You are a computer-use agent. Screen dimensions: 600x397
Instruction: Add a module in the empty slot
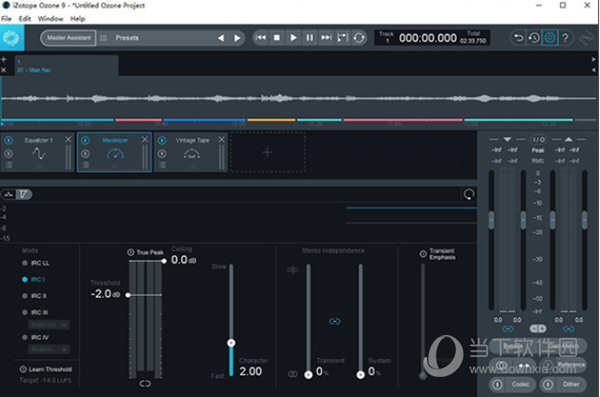pos(267,152)
